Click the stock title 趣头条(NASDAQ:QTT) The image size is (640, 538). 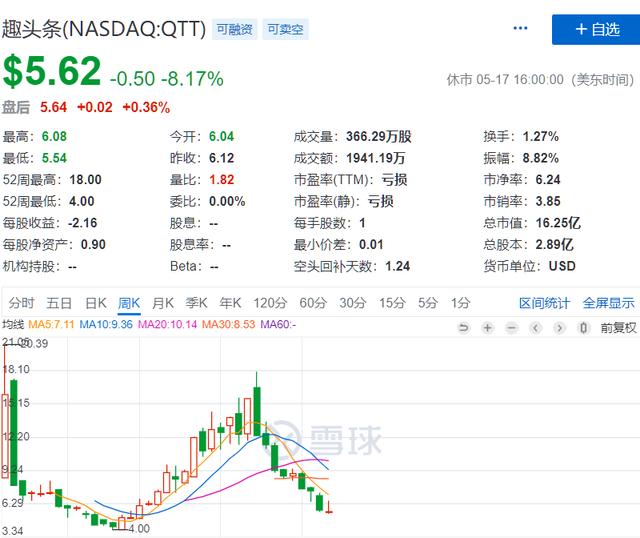click(104, 29)
